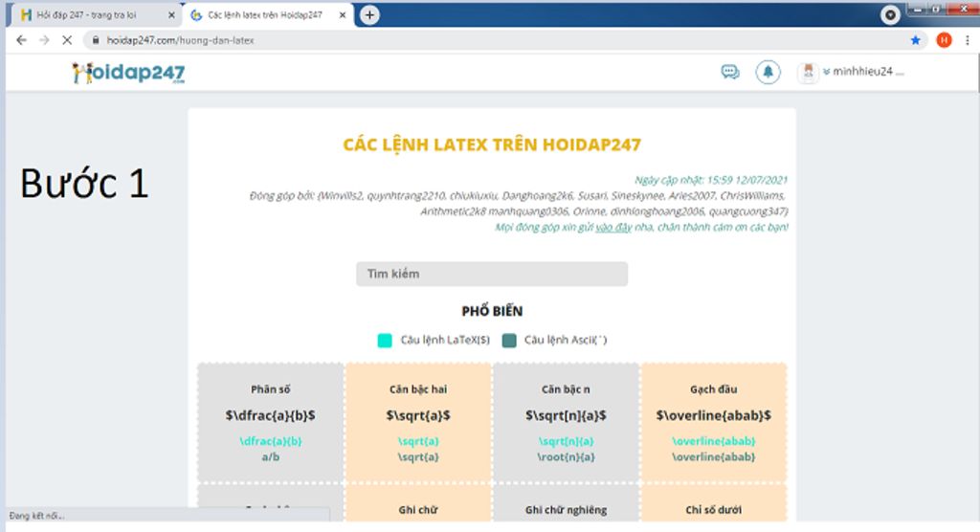
Task: Go back using browser back arrow
Action: pyautogui.click(x=21, y=40)
